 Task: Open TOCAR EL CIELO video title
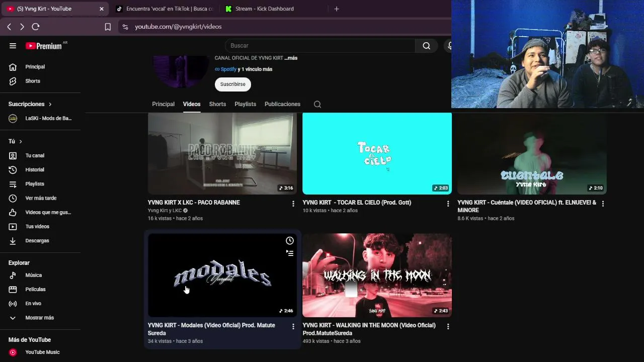[357, 203]
